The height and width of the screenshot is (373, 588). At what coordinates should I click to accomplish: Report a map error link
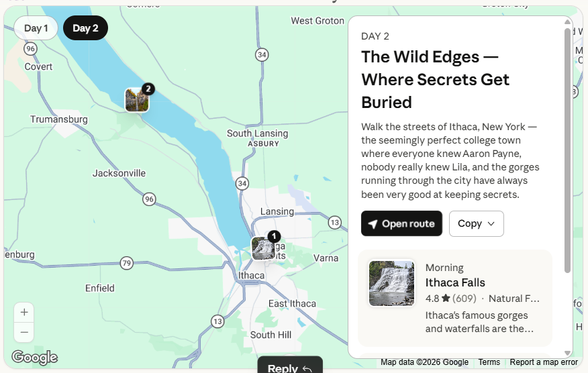[544, 362]
